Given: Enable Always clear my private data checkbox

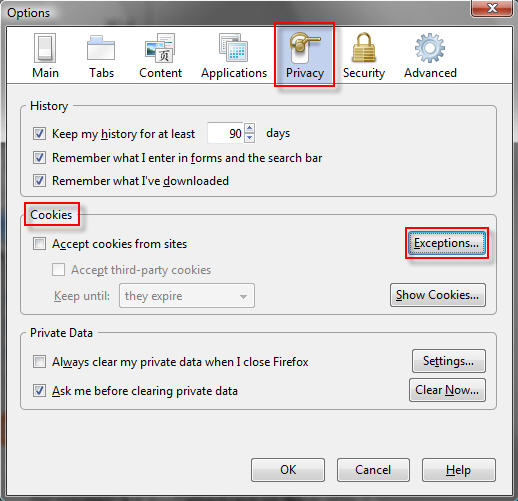Looking at the screenshot, I should (x=39, y=361).
